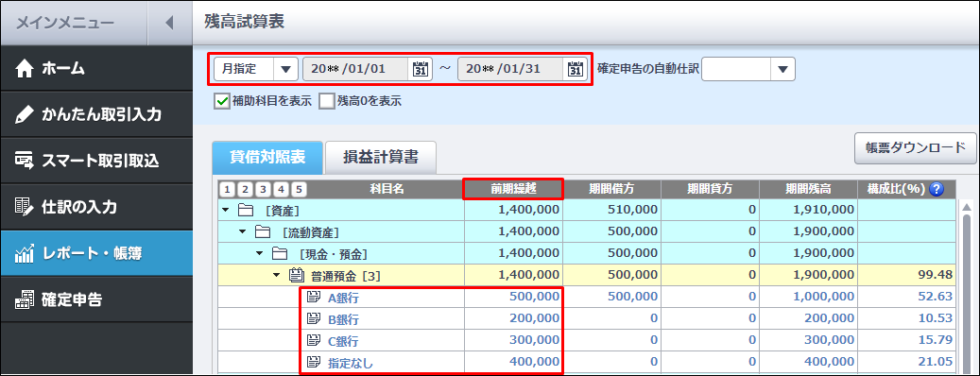Check 残高0を表示 checkbox
Screen dimensions: 980x376
[x=327, y=101]
